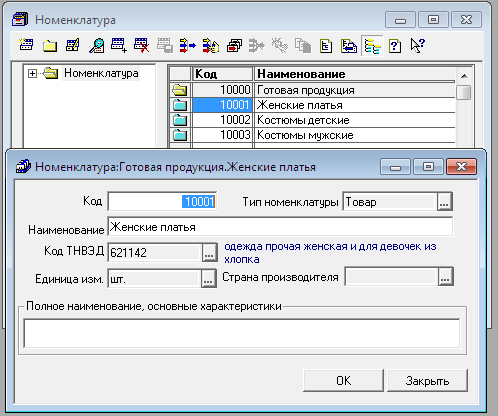The width and height of the screenshot is (498, 416).
Task: Click the view item magnifier icon
Action: 96,45
